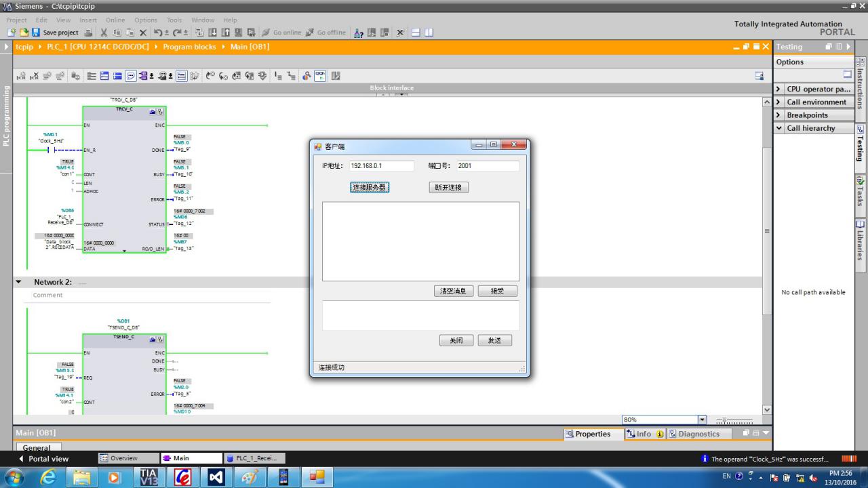This screenshot has width=868, height=488.
Task: Click the Delete X icon in toolbar
Action: click(x=143, y=33)
